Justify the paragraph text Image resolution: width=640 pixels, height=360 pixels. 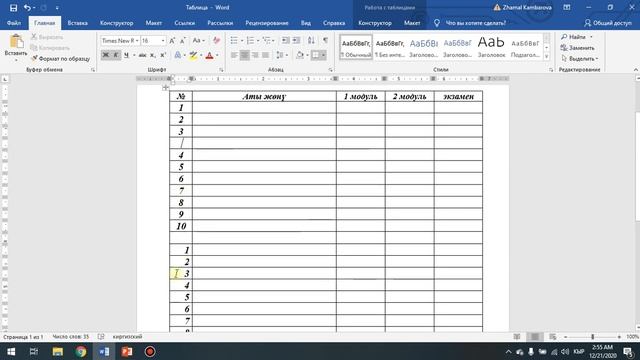point(265,55)
